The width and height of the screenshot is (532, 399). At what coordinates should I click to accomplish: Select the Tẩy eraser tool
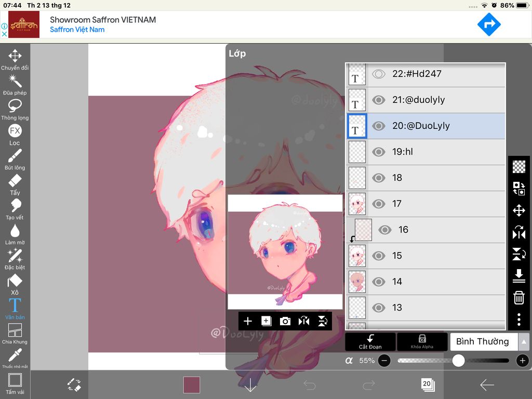[x=15, y=184]
